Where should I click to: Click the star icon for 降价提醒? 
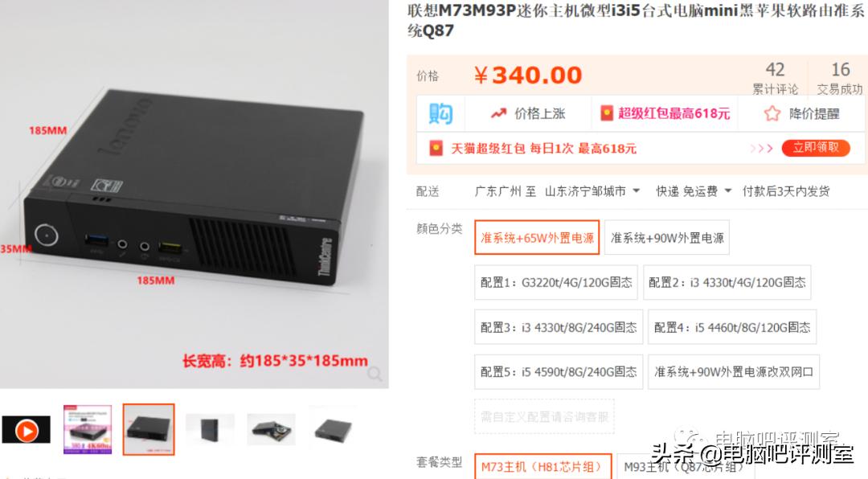pos(772,113)
